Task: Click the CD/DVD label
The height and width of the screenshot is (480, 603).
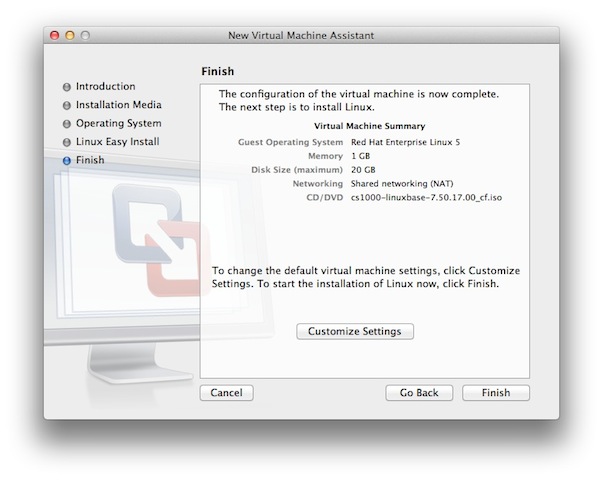Action: (325, 198)
